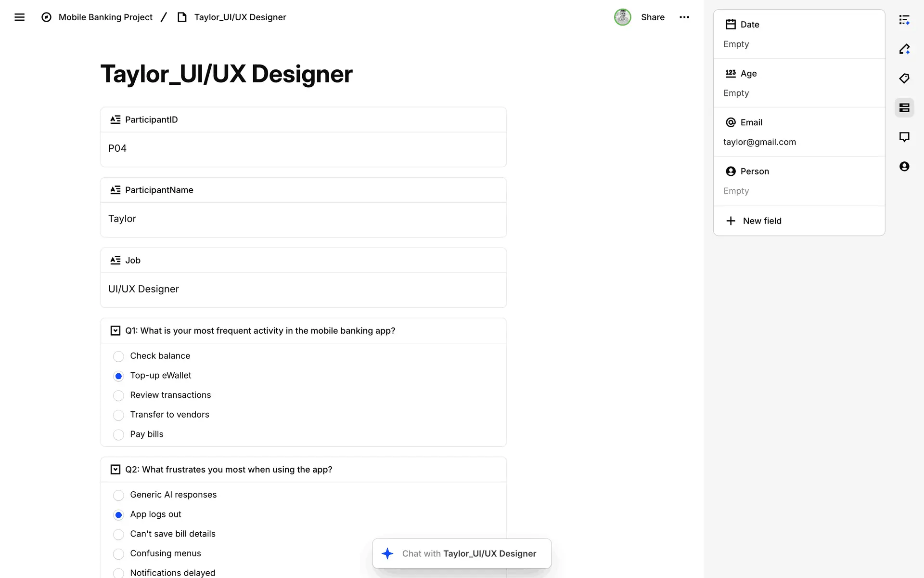Open the hamburger sidebar menu
The height and width of the screenshot is (578, 924).
click(19, 17)
